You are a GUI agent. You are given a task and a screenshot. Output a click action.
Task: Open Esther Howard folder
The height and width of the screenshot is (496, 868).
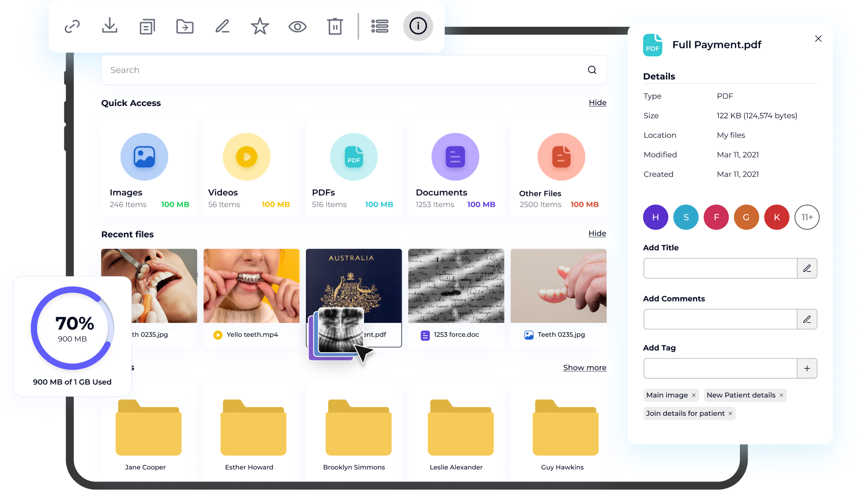(253, 428)
